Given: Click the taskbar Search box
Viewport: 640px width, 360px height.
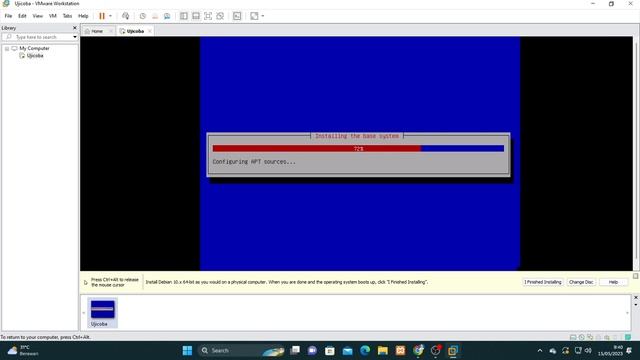Looking at the screenshot, I should pyautogui.click(x=242, y=351).
